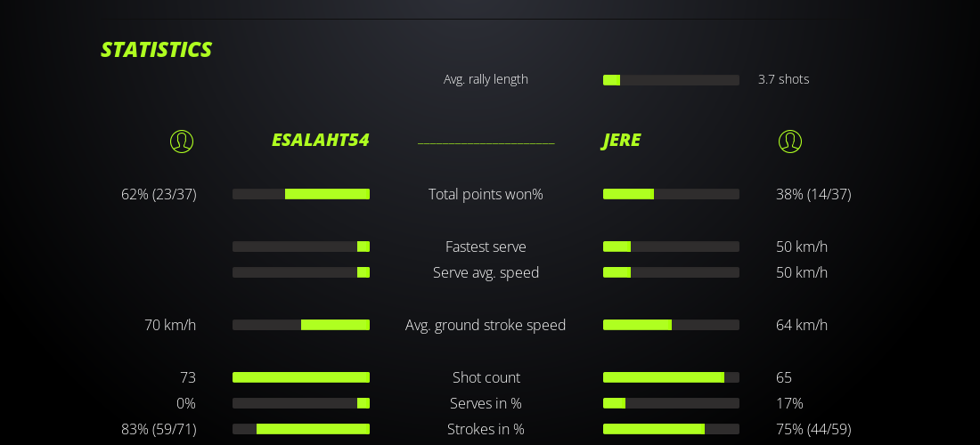Click JERE's Serves in % bar
980x445 pixels.
pos(671,403)
